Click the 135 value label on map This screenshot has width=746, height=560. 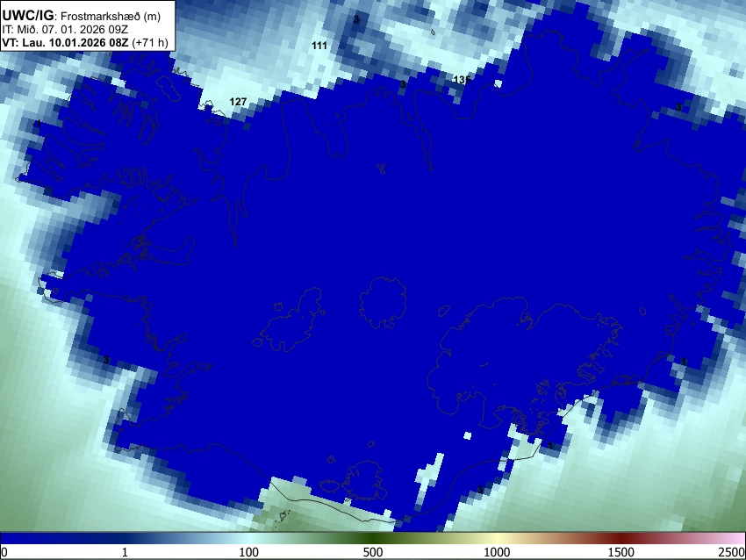[462, 80]
